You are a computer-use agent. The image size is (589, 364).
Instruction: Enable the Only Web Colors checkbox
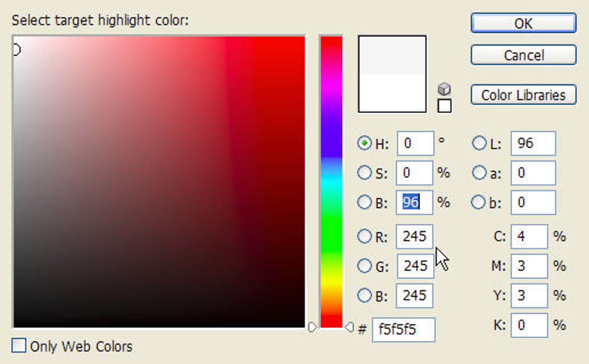[x=19, y=345]
